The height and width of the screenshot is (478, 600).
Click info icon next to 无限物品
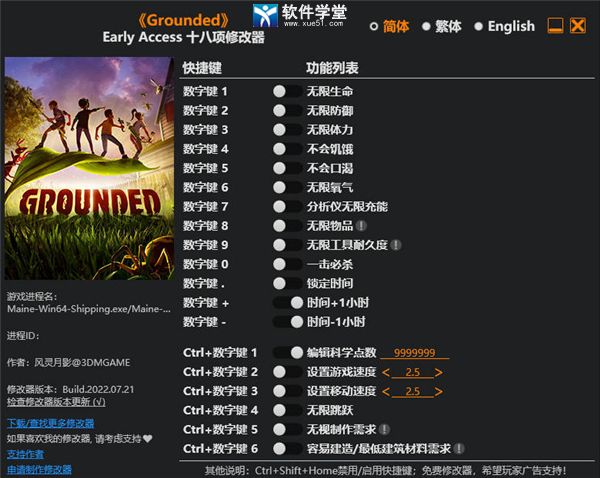[361, 226]
